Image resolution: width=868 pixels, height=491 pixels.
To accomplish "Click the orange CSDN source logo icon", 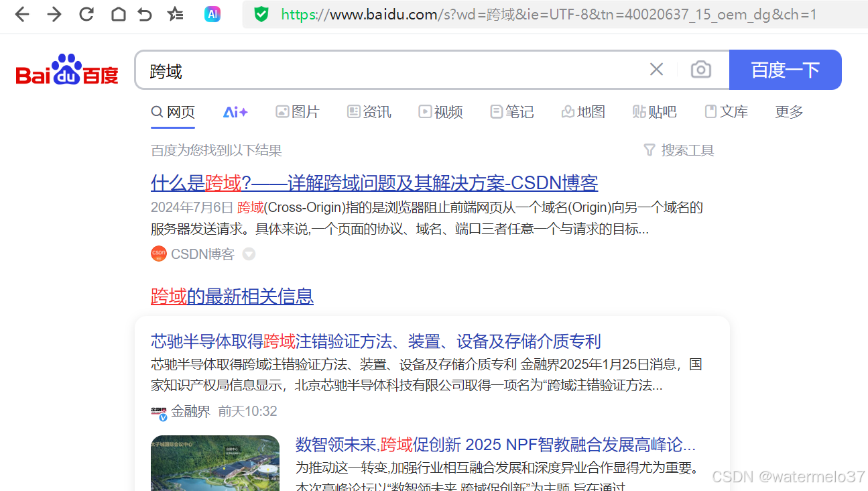I will click(x=159, y=254).
